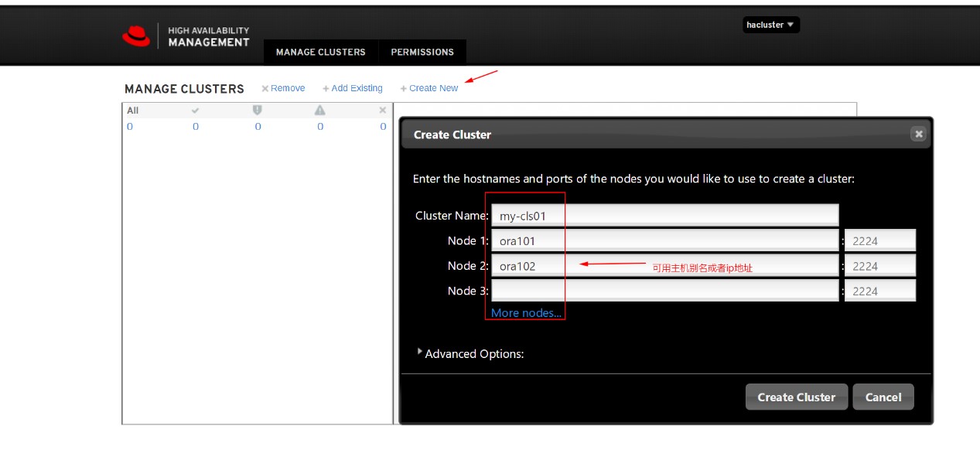Open the hacluster user menu
Viewport: 980px width, 450px height.
pyautogui.click(x=770, y=24)
